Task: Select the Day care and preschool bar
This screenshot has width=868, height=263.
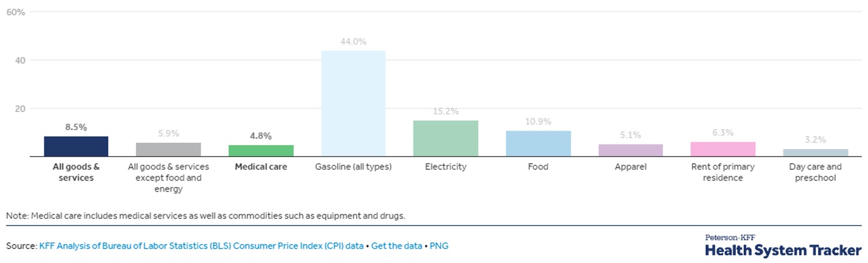Action: tap(816, 153)
